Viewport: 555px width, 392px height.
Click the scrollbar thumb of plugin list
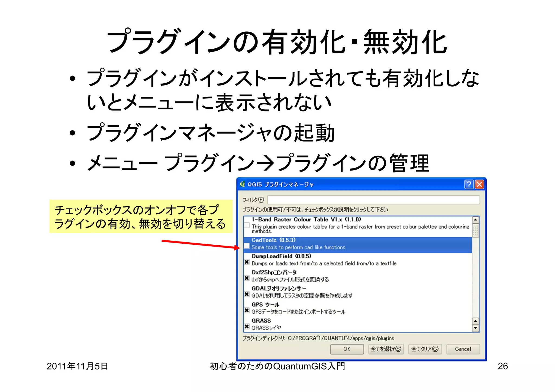[x=476, y=230]
